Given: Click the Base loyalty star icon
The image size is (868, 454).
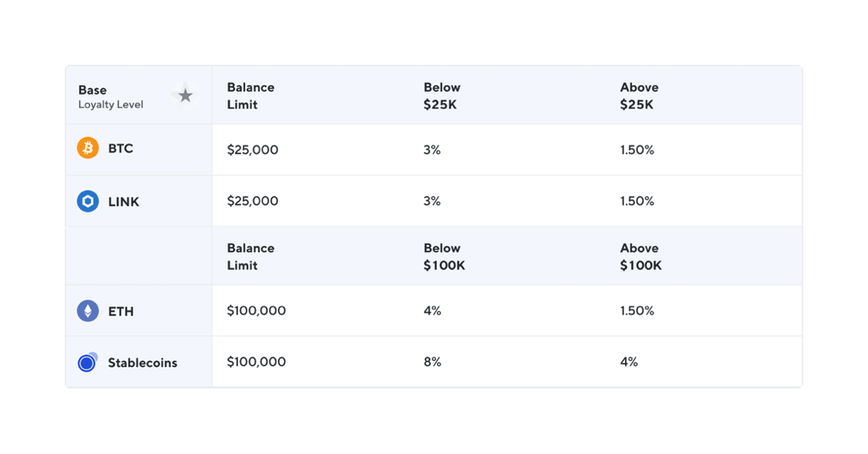Looking at the screenshot, I should click(185, 95).
